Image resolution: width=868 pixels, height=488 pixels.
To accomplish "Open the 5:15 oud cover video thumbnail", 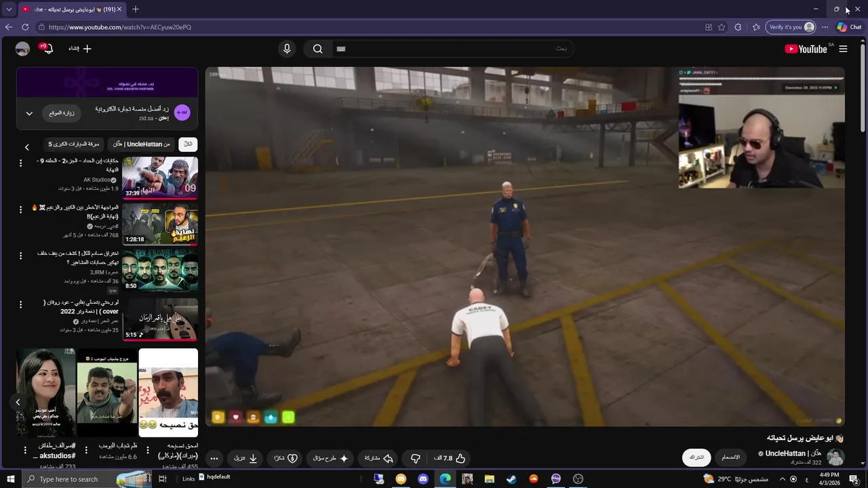I will point(160,319).
